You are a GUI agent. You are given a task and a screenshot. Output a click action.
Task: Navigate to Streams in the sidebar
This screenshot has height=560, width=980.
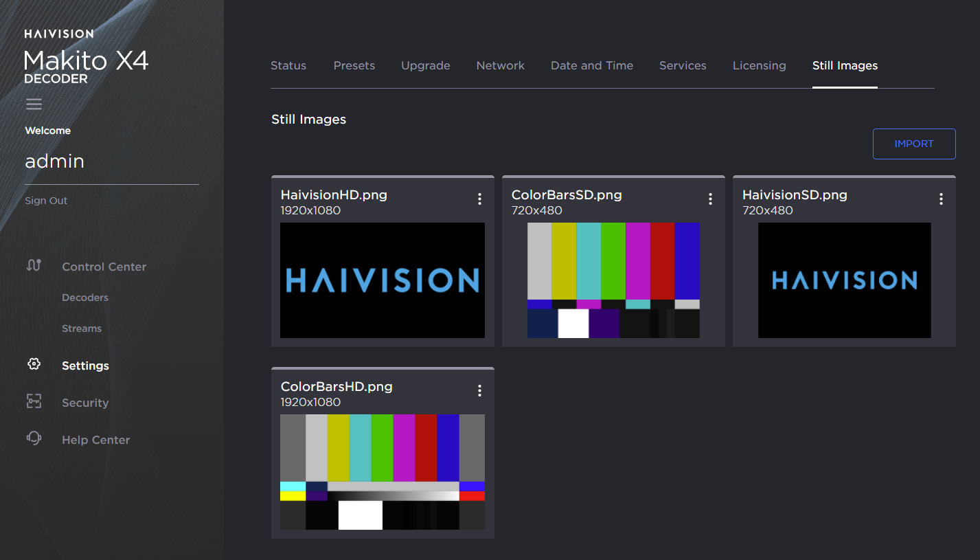pos(82,328)
